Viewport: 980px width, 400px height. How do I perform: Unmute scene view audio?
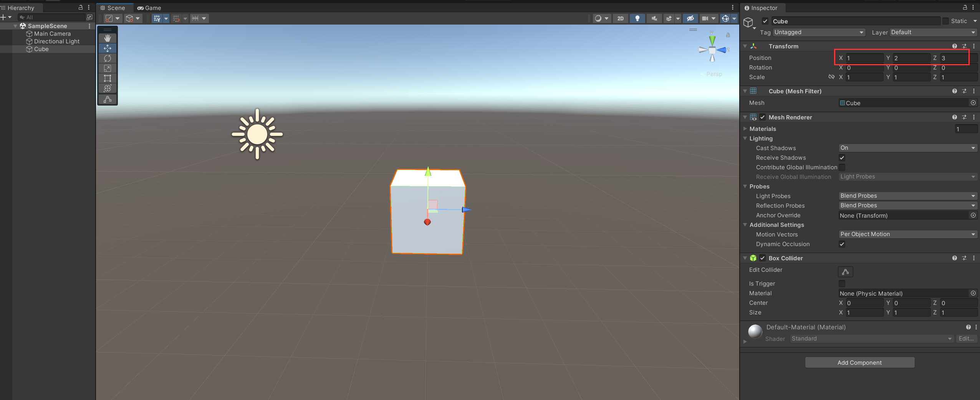coord(654,18)
